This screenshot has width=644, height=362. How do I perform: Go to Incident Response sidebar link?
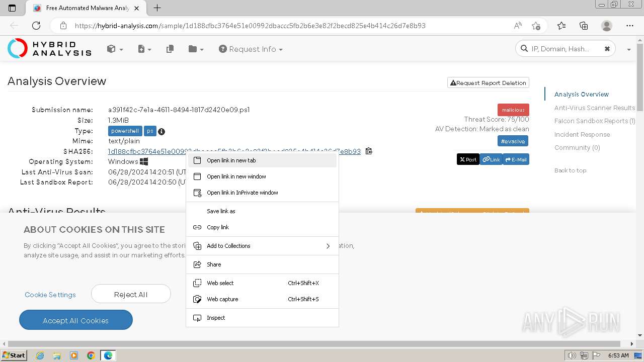tap(582, 134)
